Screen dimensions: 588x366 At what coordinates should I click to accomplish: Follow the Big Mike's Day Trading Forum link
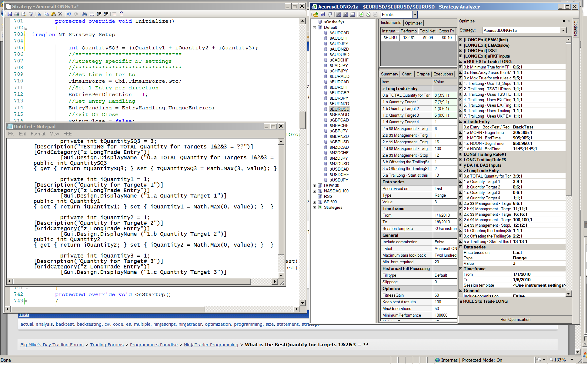point(52,345)
